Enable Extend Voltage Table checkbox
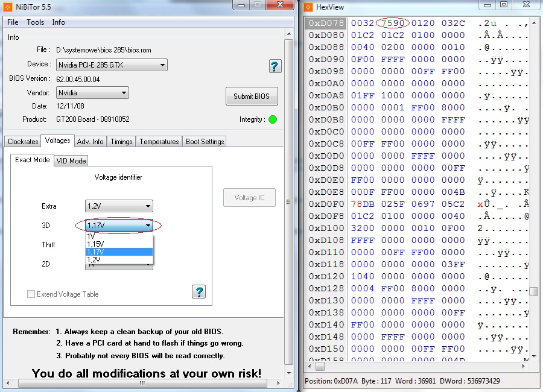 31,294
